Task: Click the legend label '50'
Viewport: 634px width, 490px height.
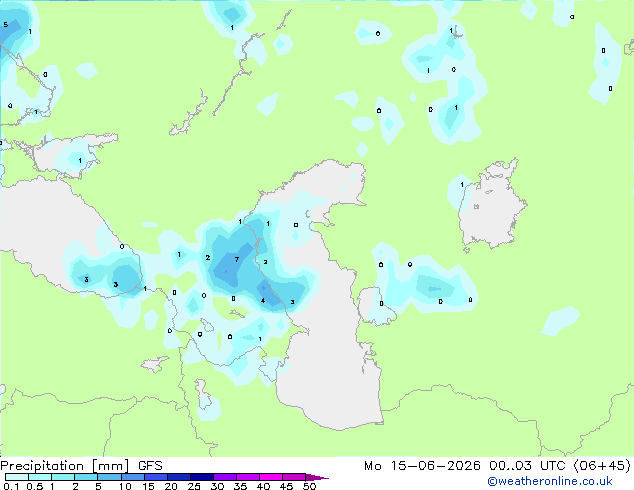Action: pos(310,486)
